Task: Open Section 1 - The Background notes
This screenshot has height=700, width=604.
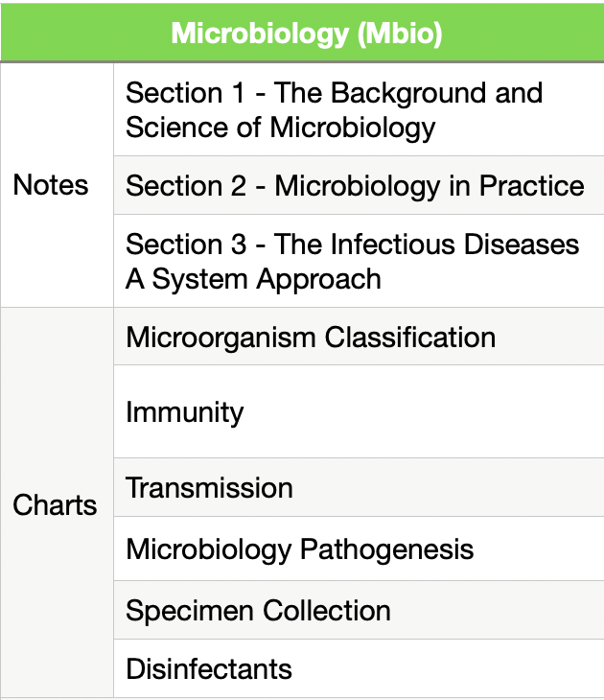Action: [334, 94]
